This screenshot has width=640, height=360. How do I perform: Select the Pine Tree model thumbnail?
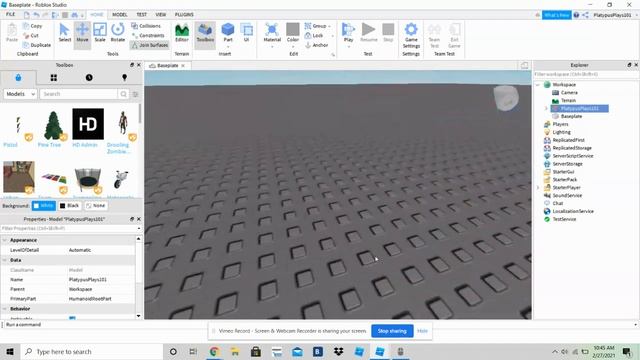coord(53,125)
